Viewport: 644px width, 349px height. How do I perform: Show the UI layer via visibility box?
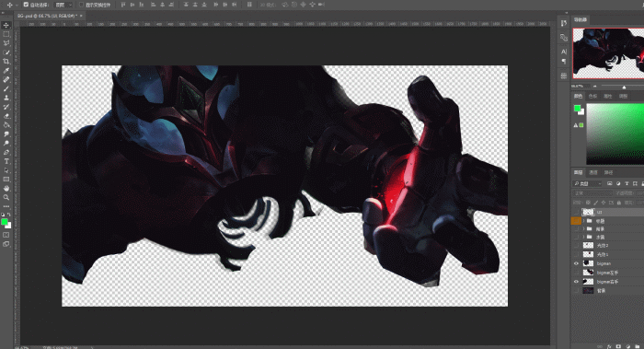[x=576, y=212]
